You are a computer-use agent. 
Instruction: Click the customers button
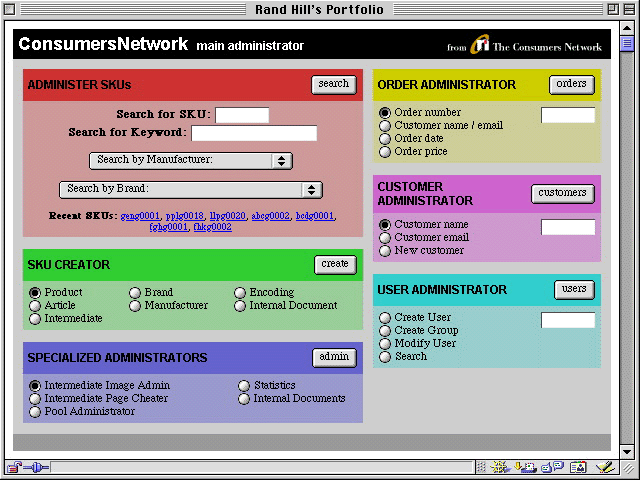click(563, 193)
